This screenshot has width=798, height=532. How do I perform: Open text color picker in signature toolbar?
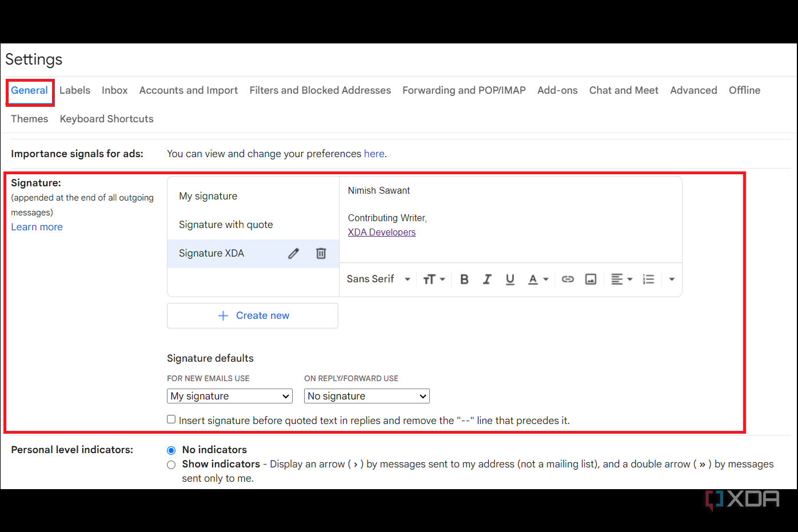(x=538, y=279)
